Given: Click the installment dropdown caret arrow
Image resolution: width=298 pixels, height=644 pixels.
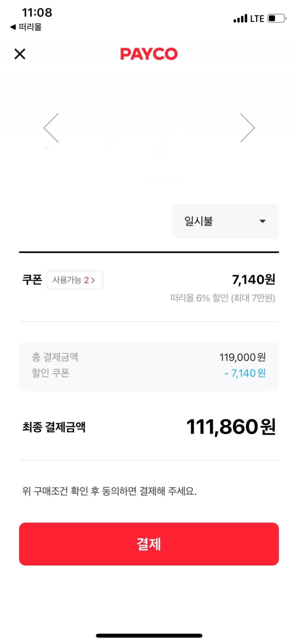Looking at the screenshot, I should click(x=263, y=221).
